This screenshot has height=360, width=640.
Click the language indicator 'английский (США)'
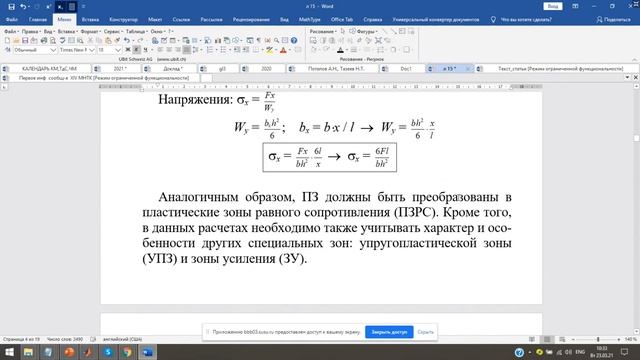coord(122,339)
